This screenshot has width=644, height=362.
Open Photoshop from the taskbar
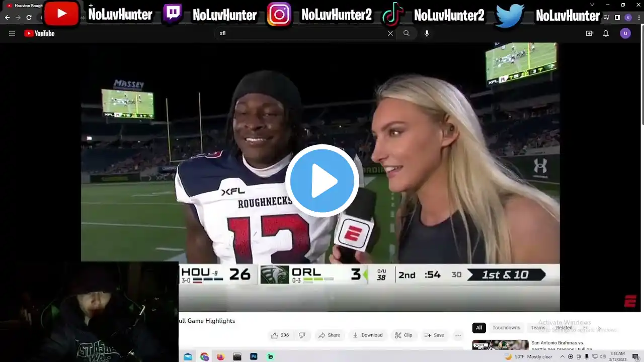click(x=254, y=357)
